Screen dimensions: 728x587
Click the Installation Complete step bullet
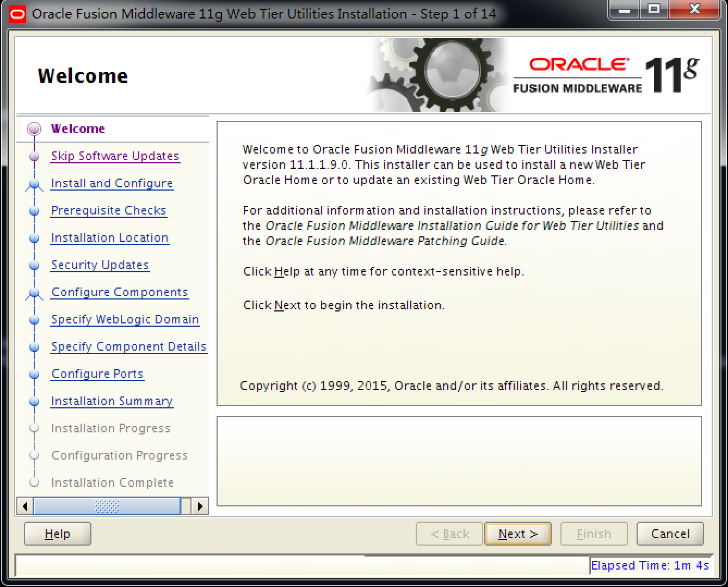pyautogui.click(x=34, y=482)
